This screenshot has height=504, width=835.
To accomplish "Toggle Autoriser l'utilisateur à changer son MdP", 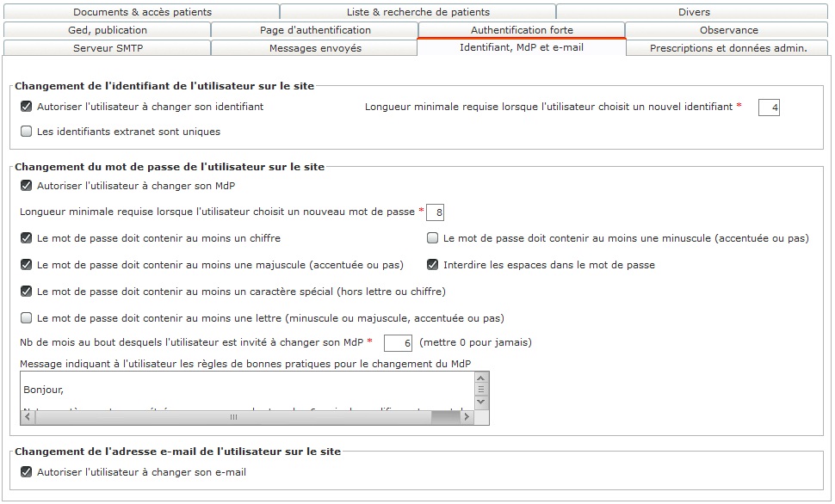I will (26, 186).
